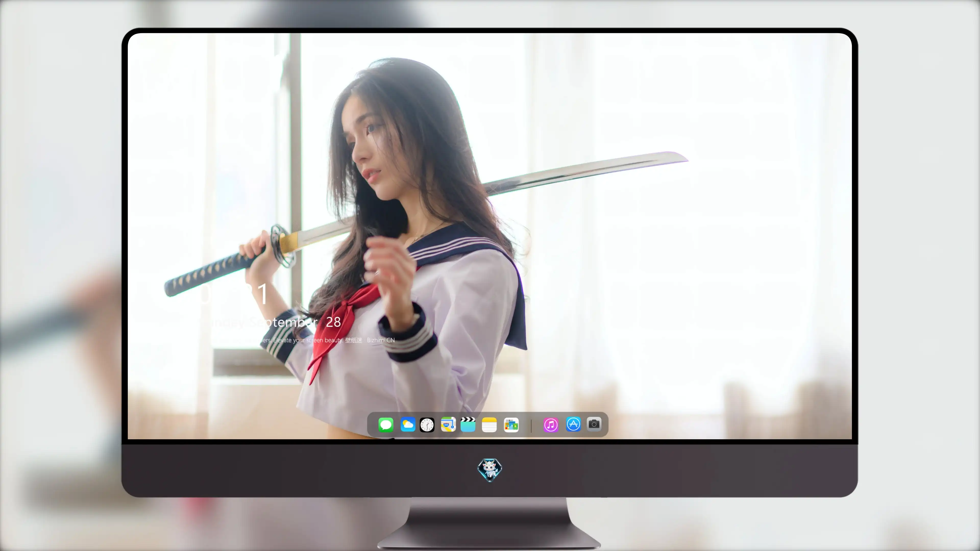Launch the pink Music store icon

coord(550,425)
